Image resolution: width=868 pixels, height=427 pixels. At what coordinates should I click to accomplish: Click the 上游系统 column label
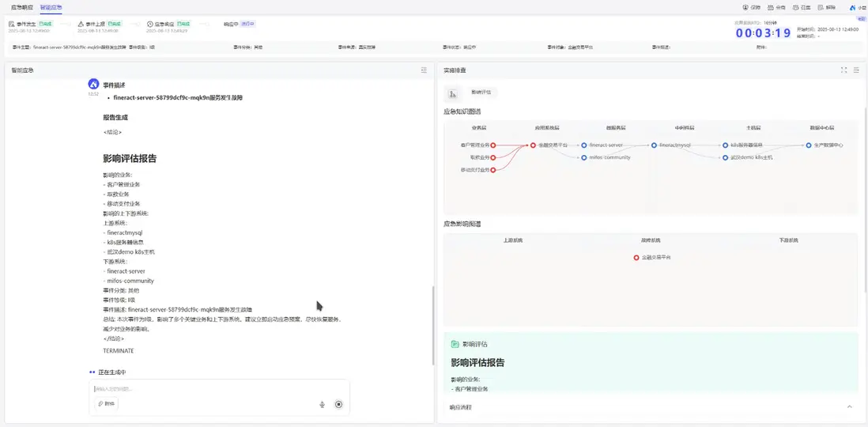click(512, 240)
